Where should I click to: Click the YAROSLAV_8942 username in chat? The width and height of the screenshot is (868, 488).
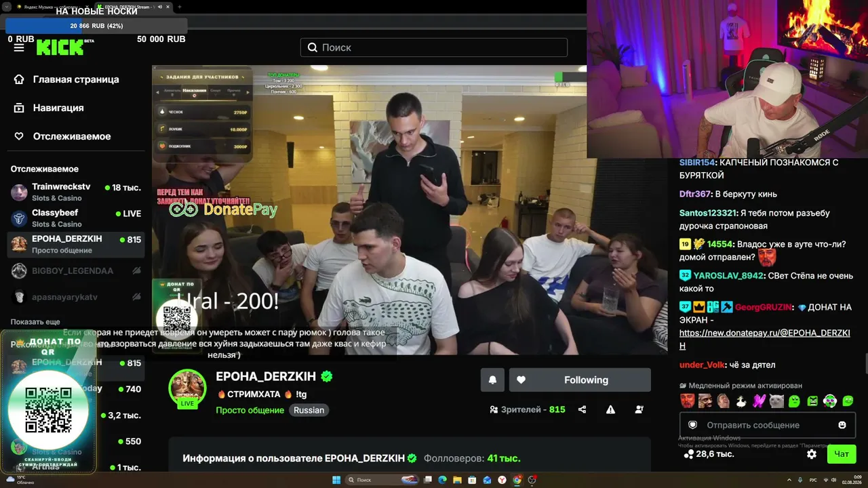coord(729,275)
